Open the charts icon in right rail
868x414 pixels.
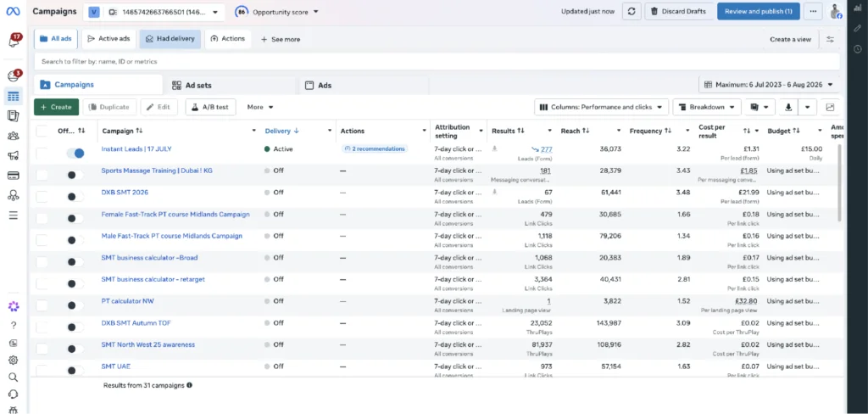(858, 8)
